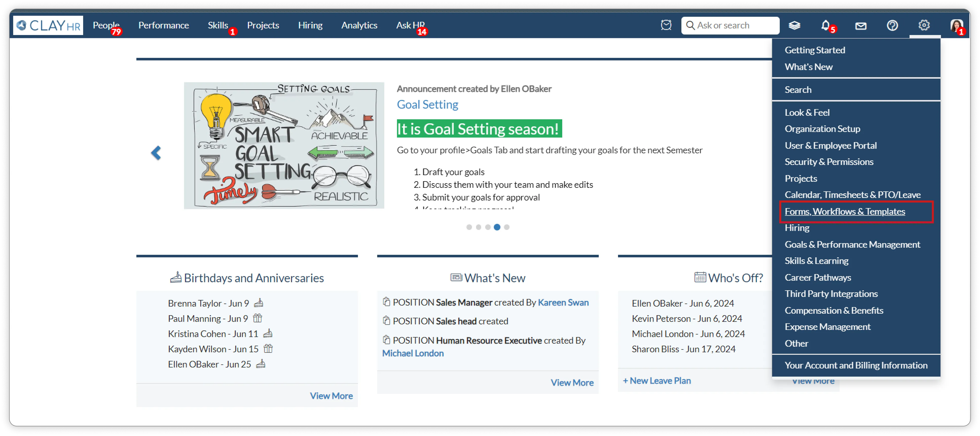Open the user profile avatar

click(956, 26)
